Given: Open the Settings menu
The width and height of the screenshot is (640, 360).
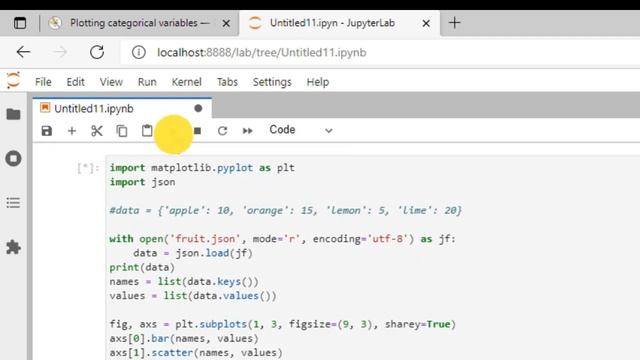Looking at the screenshot, I should [272, 82].
